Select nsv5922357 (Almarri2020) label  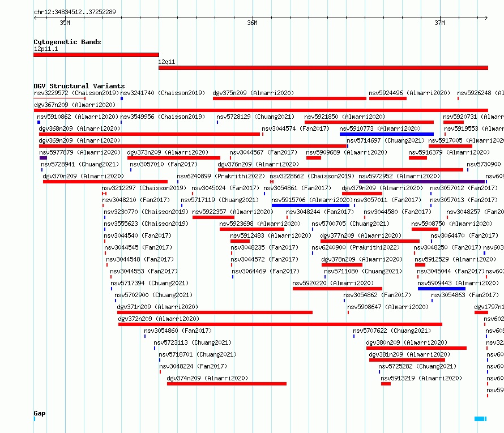233,212
